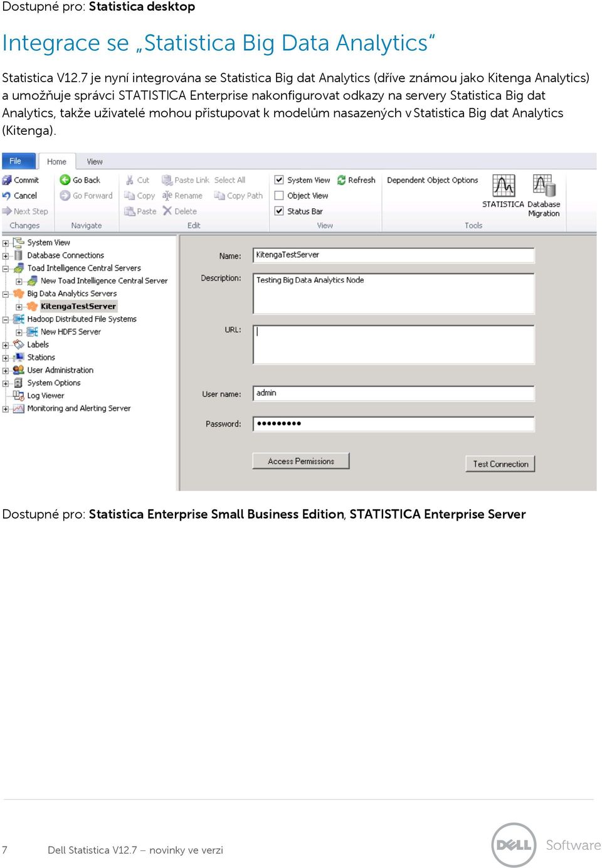Collapse the Big Data Analytics Servers node
The height and width of the screenshot is (868, 602).
click(x=6, y=294)
